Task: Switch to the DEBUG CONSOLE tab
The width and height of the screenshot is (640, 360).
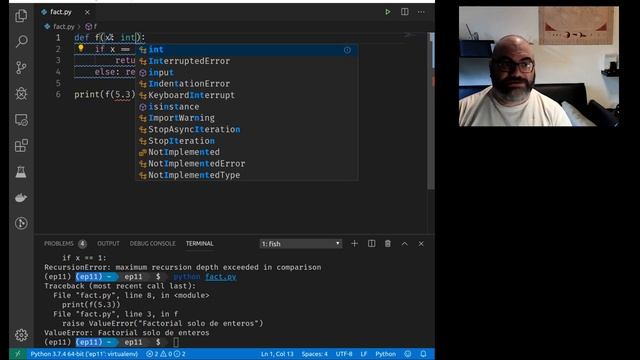Action: [153, 244]
